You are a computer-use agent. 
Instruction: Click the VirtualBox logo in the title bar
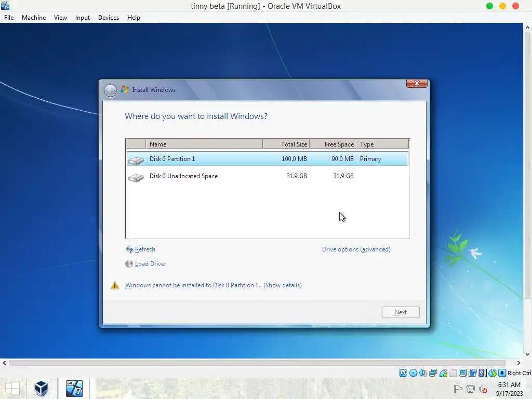pyautogui.click(x=5, y=5)
